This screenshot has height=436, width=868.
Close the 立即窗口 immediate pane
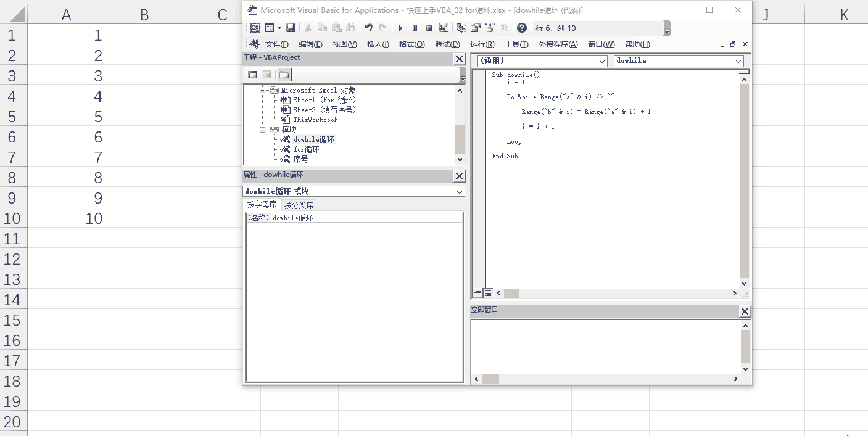[745, 311]
